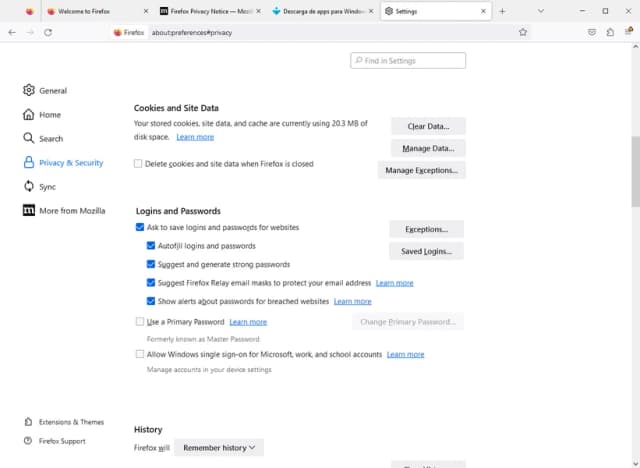Enable Use a Primary Password checkbox
Viewport: 640px width, 468px height.
coord(140,322)
